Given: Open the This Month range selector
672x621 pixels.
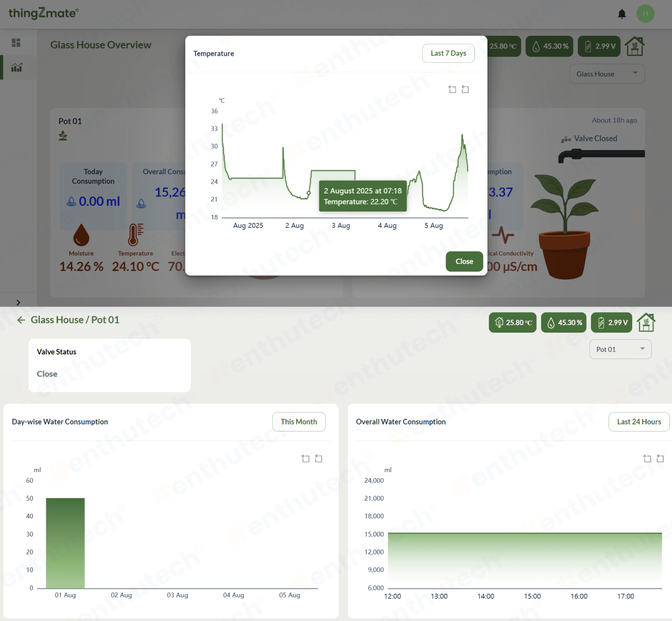Looking at the screenshot, I should click(299, 422).
